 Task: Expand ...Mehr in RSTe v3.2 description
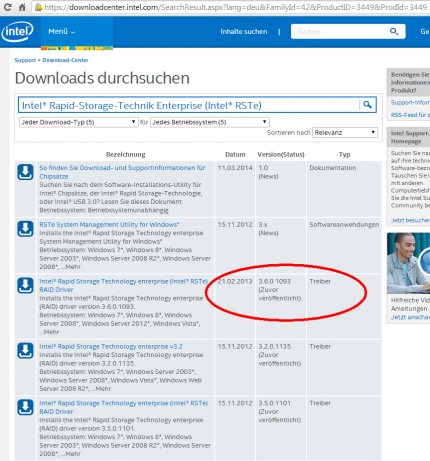point(101,389)
